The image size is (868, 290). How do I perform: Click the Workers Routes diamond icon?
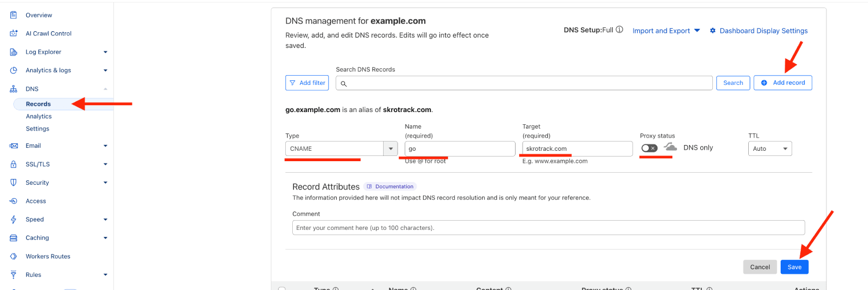coord(13,256)
